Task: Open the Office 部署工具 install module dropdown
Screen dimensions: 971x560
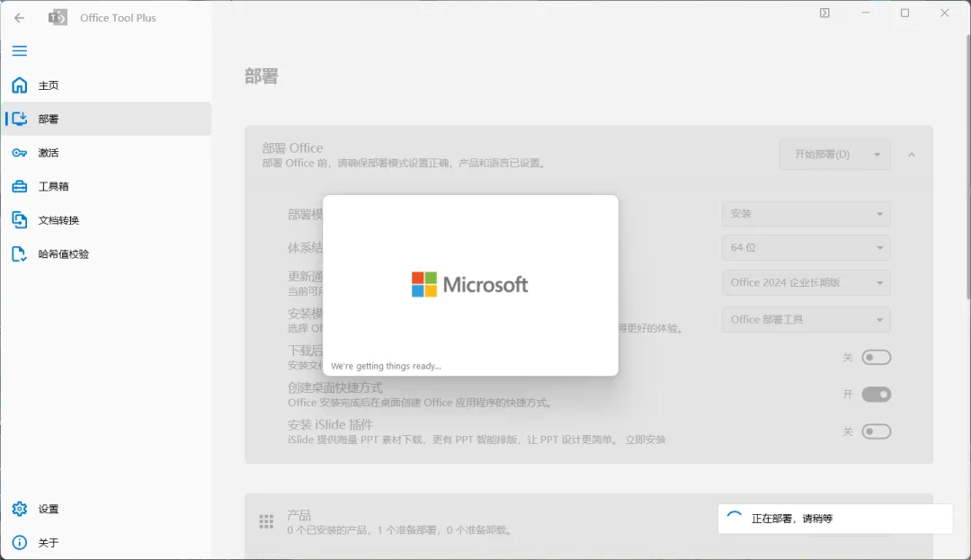Action: pos(806,320)
